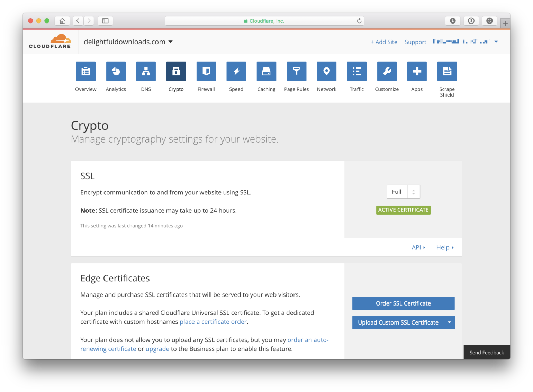Image resolution: width=533 pixels, height=392 pixels.
Task: Click the browser reload button
Action: click(359, 21)
